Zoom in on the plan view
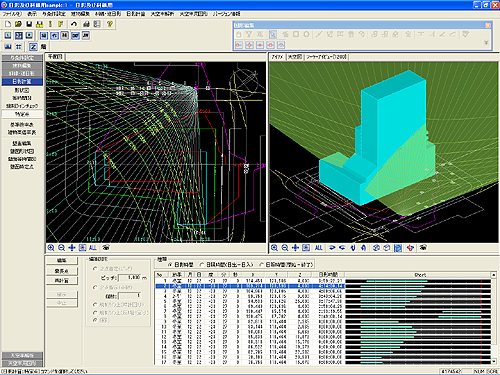Viewport: 500px width, 375px height. [x=51, y=248]
